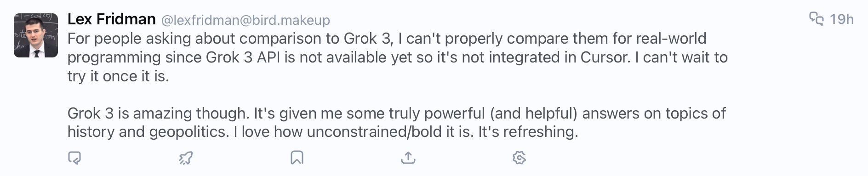The image size is (868, 176).
Task: Click the line 'try it once it is.'
Action: tap(118, 76)
